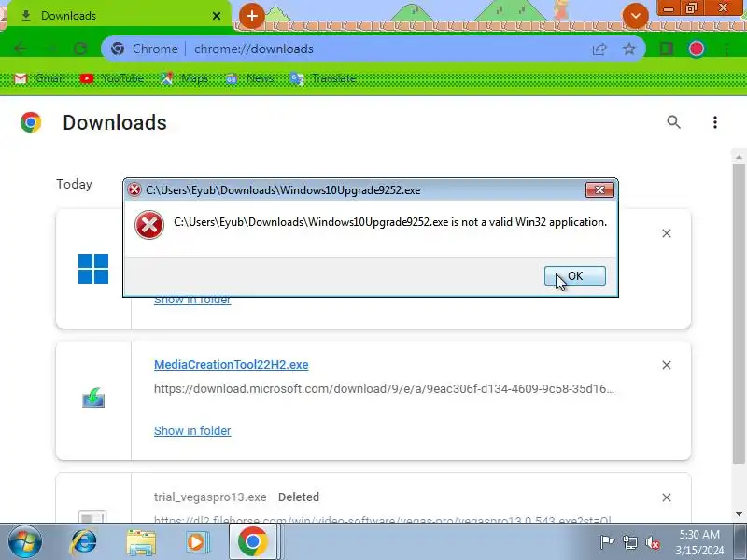747x560 pixels.
Task: Click the MediaCreationTool file icon
Action: point(93,398)
